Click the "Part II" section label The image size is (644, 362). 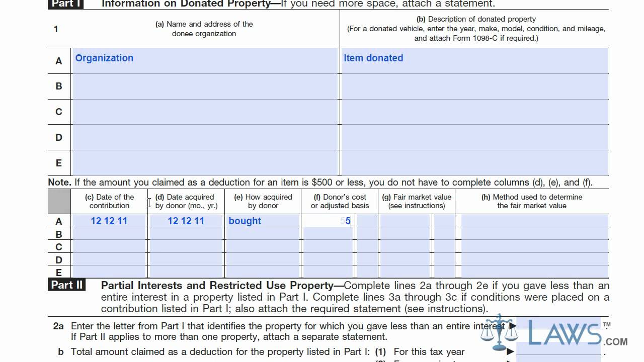(67, 285)
